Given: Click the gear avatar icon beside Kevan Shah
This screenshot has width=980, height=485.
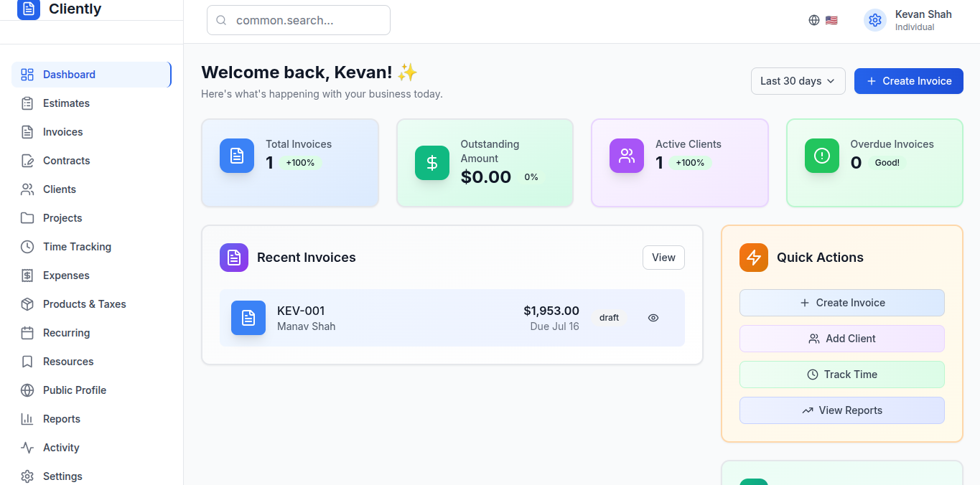Looking at the screenshot, I should [874, 20].
